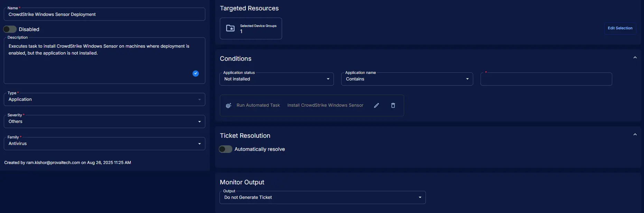644x213 pixels.
Task: Open the Severity dropdown showing Others
Action: (104, 122)
